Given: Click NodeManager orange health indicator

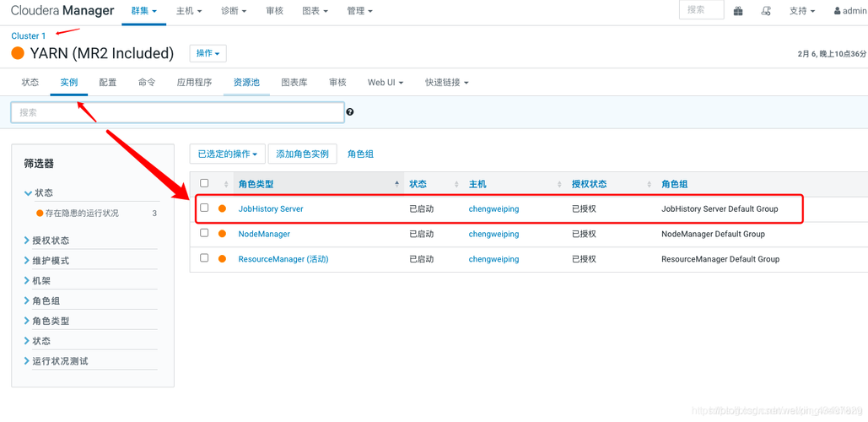Looking at the screenshot, I should (x=223, y=234).
